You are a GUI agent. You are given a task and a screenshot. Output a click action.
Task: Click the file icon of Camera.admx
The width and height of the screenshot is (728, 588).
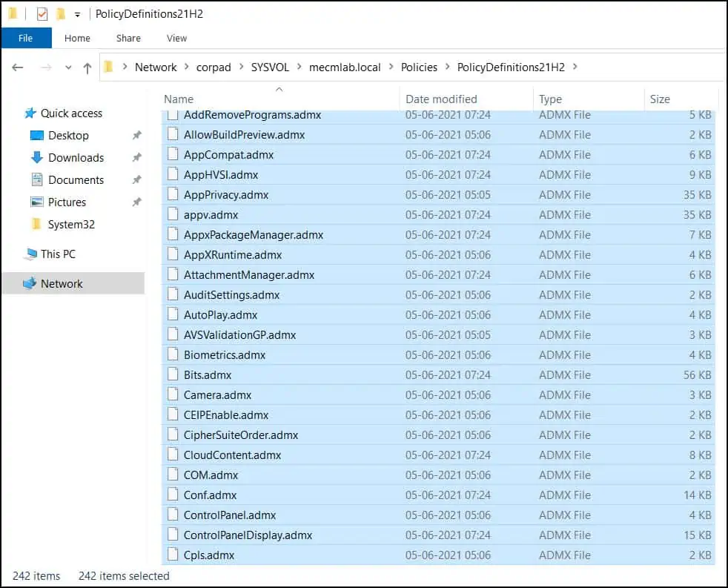click(x=173, y=394)
